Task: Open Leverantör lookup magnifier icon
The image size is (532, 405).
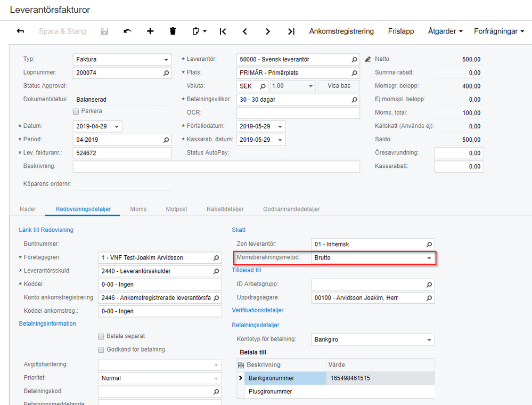Action: [x=354, y=59]
